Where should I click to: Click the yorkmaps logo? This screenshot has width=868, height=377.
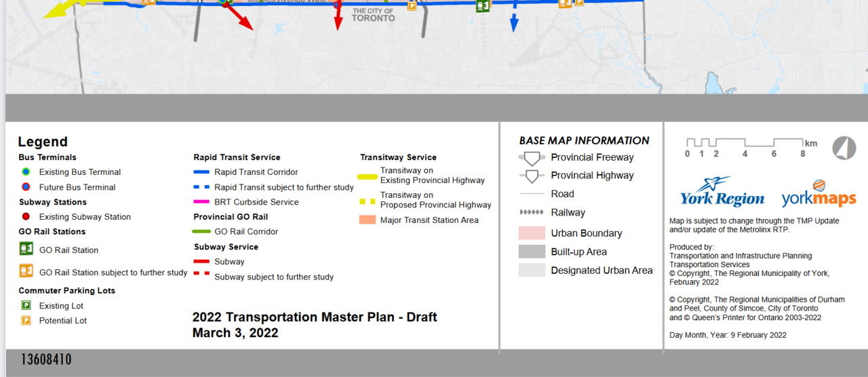click(818, 194)
